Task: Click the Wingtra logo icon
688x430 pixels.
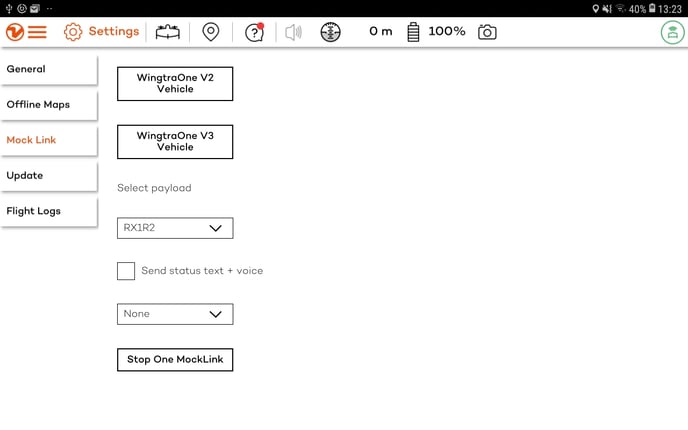Action: [14, 32]
